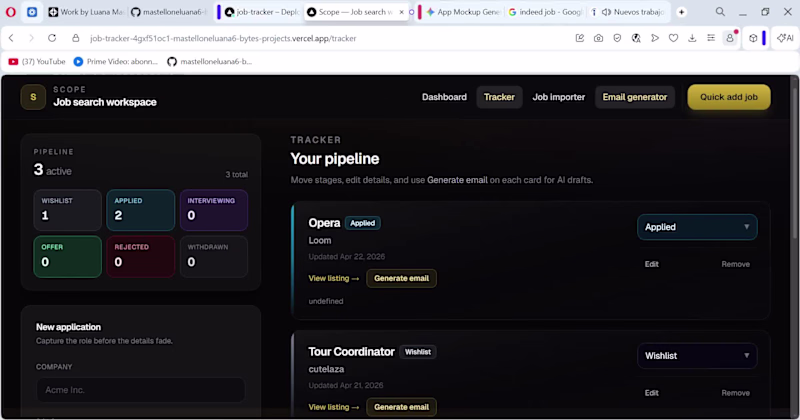Click the Scope logo S icon
This screenshot has height=420, width=800.
pos(33,97)
